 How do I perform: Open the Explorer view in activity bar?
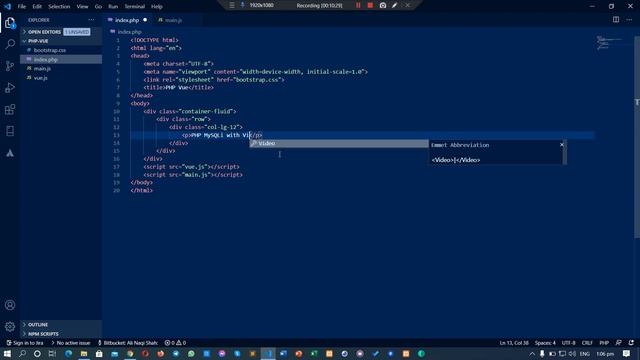pyautogui.click(x=10, y=23)
